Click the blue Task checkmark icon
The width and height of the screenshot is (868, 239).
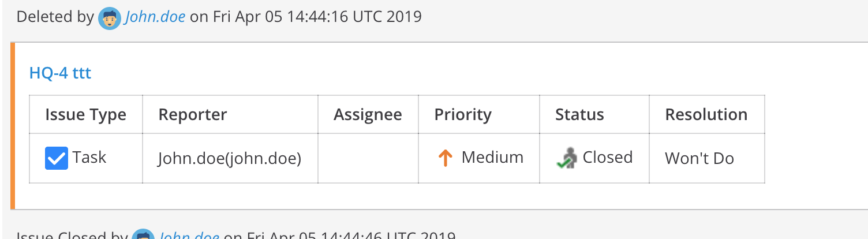57,158
